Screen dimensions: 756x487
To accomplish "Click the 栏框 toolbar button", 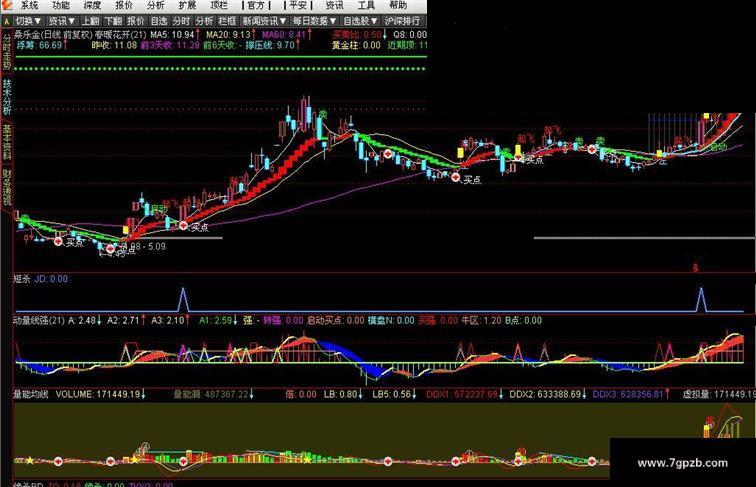I will (x=227, y=21).
